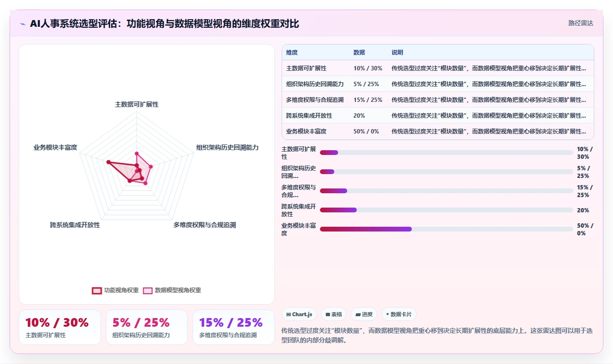613x364 pixels.
Task: Click the 主数据可扩展性 progress bar
Action: tap(446, 153)
